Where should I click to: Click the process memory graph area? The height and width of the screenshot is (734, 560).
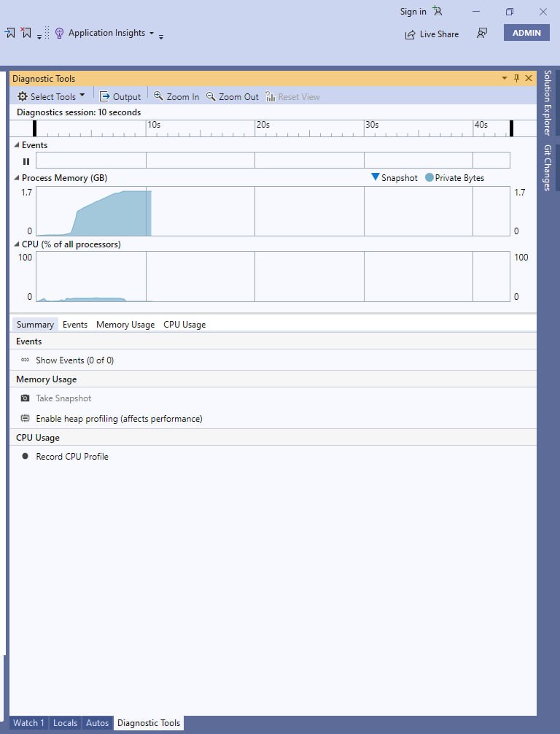[x=273, y=211]
